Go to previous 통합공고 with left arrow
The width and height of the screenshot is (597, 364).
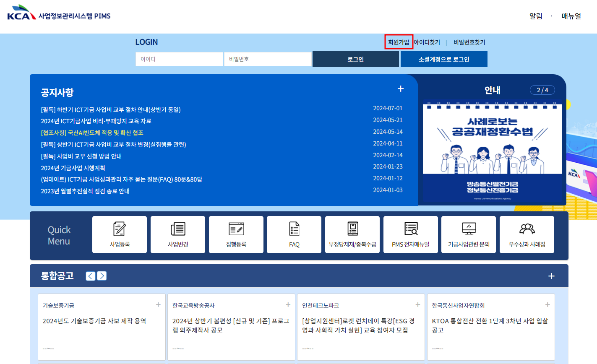(x=91, y=276)
